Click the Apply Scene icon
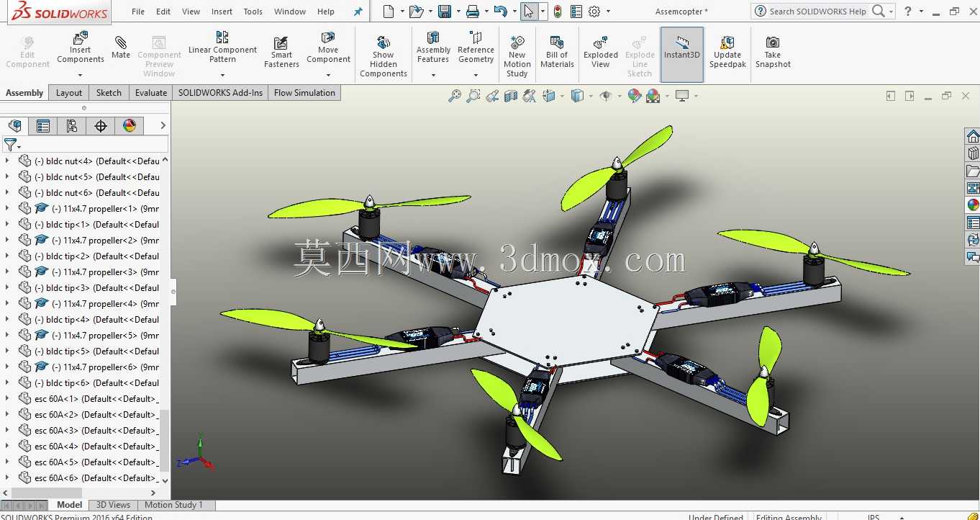Viewport: 980px width, 520px height. [653, 96]
